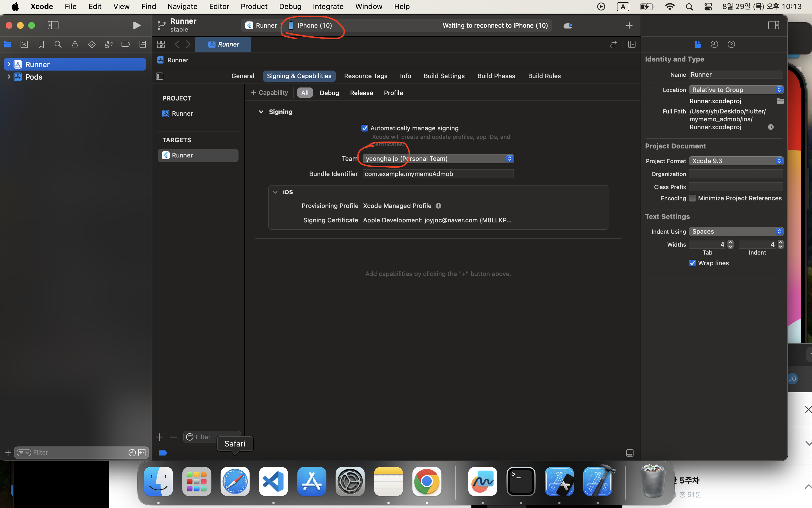812x508 pixels.
Task: Show Provisioning Profile info
Action: point(438,206)
